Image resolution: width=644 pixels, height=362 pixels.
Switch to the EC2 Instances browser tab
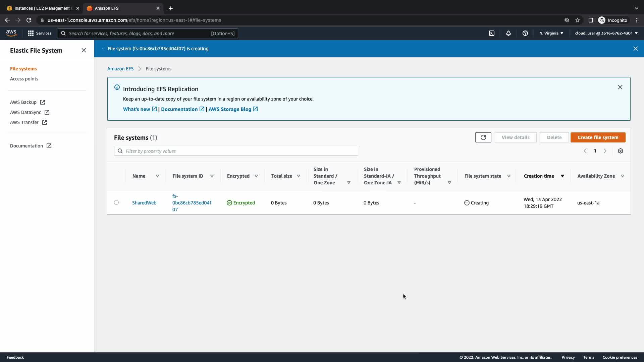coord(42,8)
